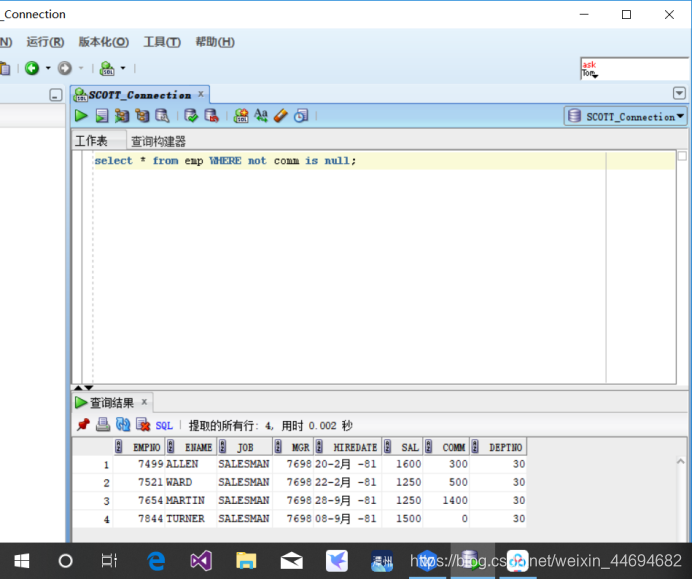Close the 查询结果 tab
Image resolution: width=692 pixels, height=580 pixels.
coord(144,402)
